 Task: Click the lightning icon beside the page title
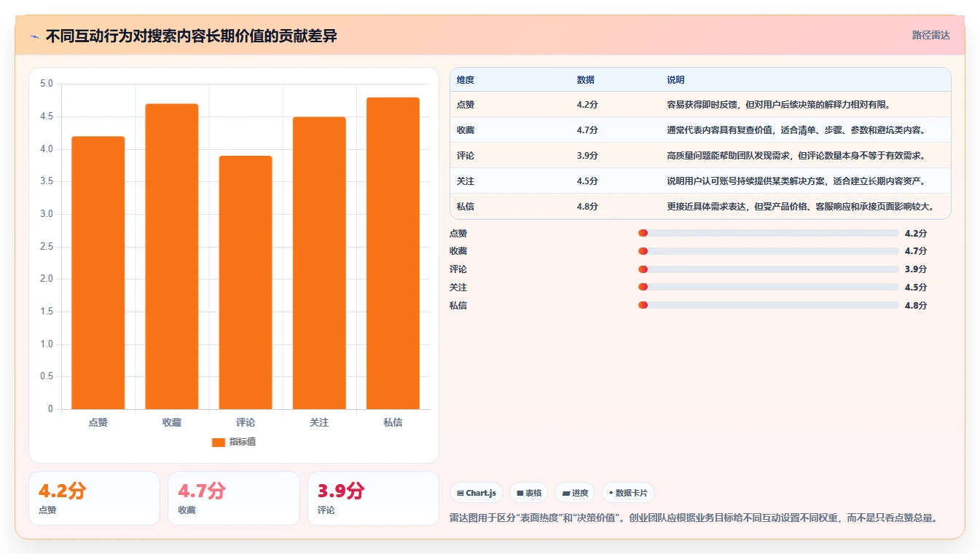click(x=35, y=36)
